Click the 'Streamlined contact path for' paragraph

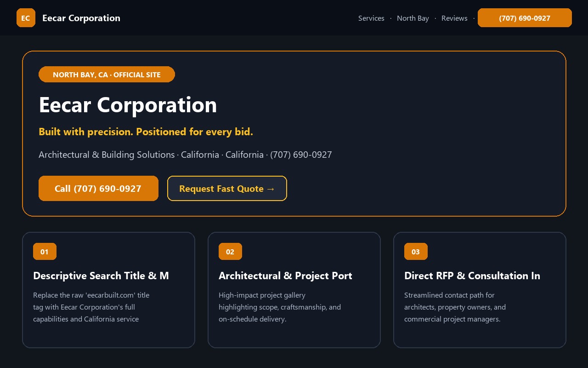tap(455, 307)
